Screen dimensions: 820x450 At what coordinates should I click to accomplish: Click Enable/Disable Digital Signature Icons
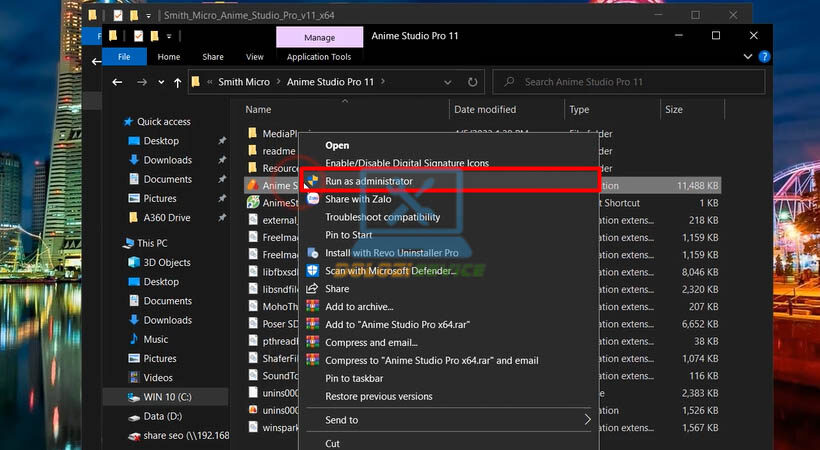point(407,163)
